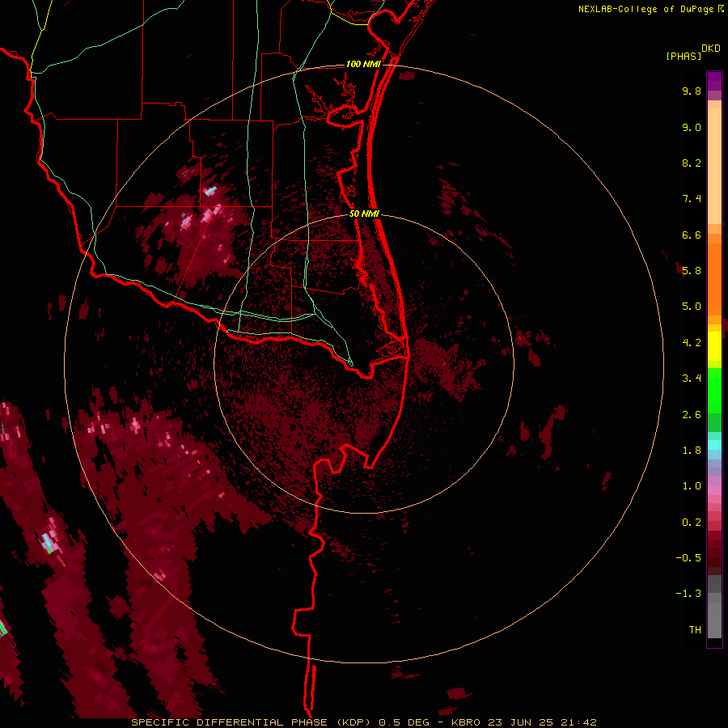Image resolution: width=728 pixels, height=728 pixels.
Task: Click "(KDP)" in the bottom caption
Action: tap(352, 722)
